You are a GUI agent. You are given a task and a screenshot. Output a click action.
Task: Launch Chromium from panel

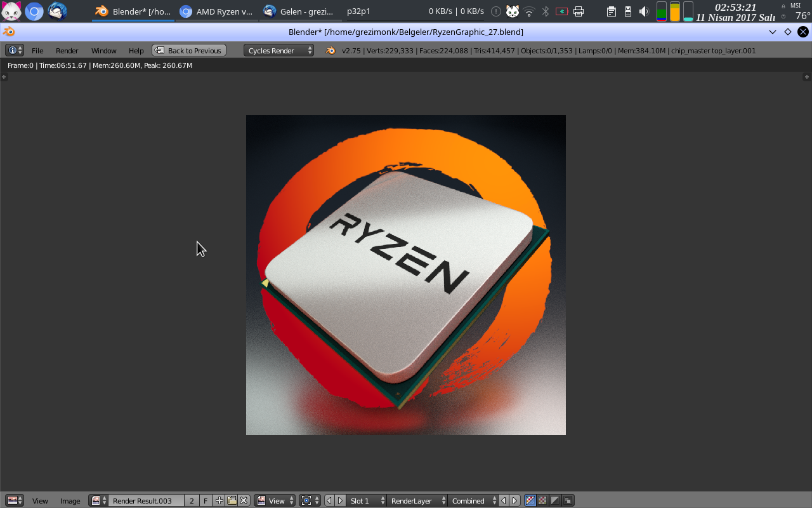34,11
